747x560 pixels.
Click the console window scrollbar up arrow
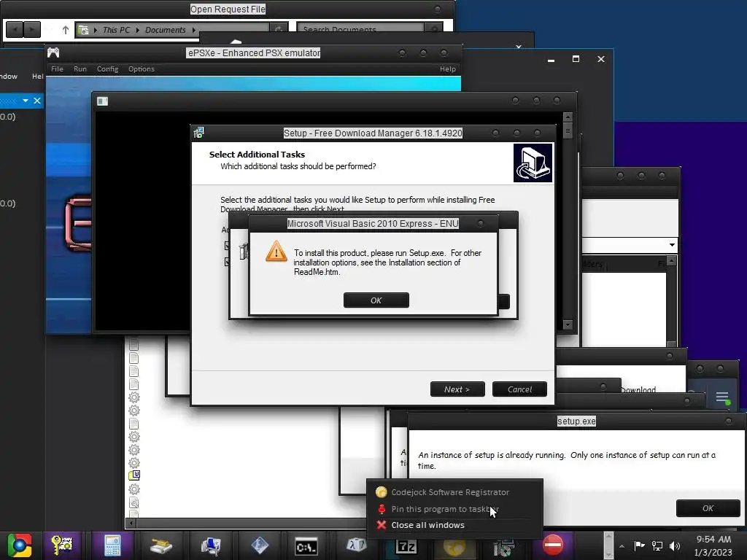pyautogui.click(x=568, y=117)
